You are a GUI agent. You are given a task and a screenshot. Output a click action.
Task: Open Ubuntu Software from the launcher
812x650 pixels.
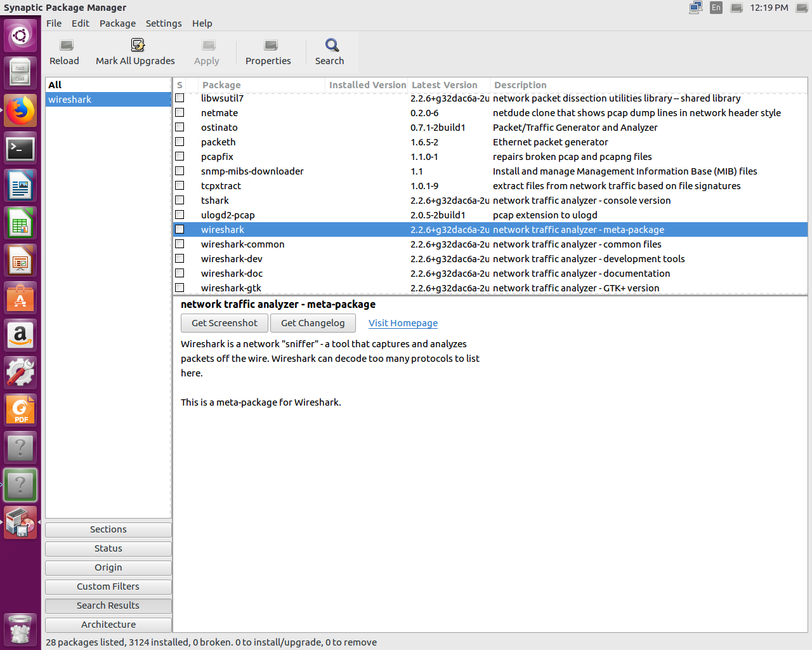click(20, 298)
